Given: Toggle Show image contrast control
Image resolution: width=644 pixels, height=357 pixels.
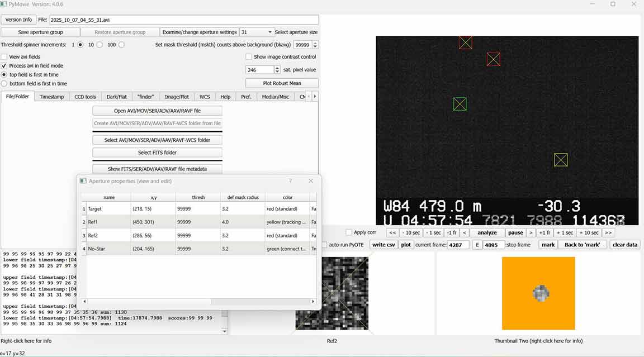Looking at the screenshot, I should [x=249, y=57].
